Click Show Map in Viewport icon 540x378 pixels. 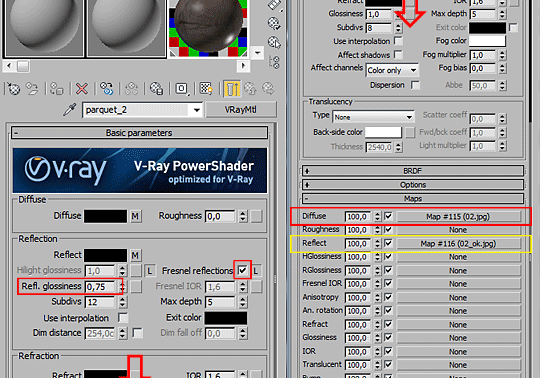pyautogui.click(x=206, y=89)
